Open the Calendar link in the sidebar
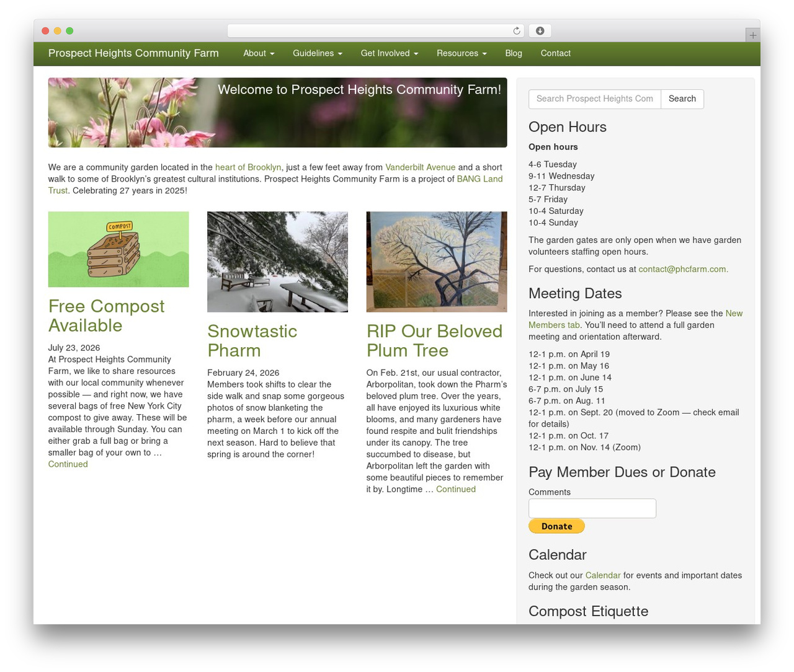 coord(603,575)
